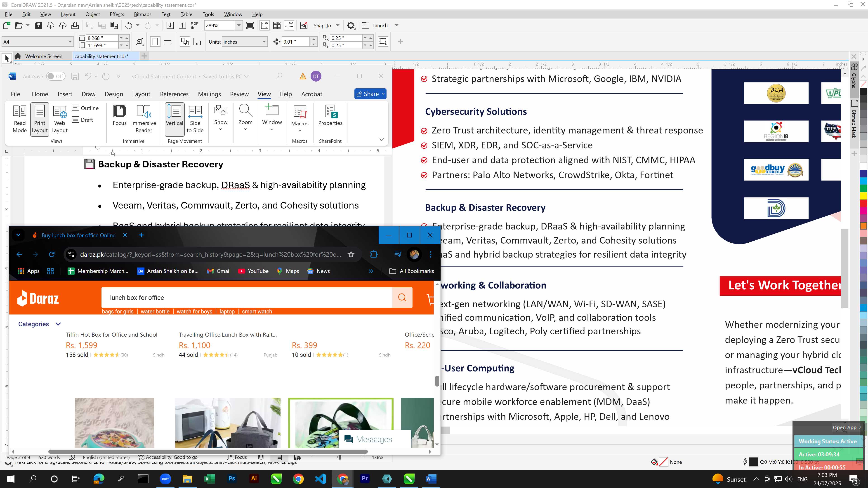Add a new CorelDRAW document tab
The height and width of the screenshot is (488, 868).
(x=144, y=56)
